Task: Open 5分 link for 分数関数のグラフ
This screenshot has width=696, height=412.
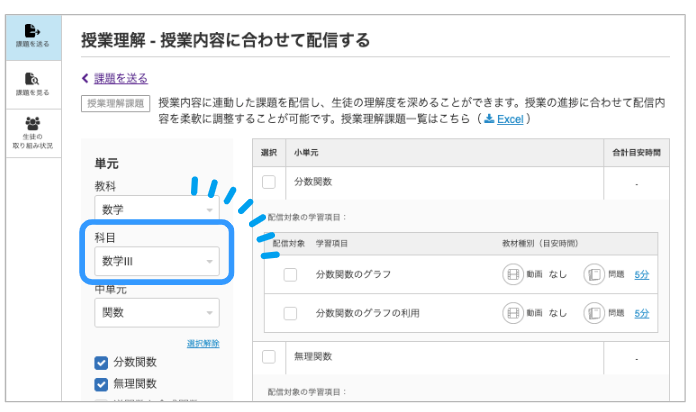Action: click(x=641, y=275)
